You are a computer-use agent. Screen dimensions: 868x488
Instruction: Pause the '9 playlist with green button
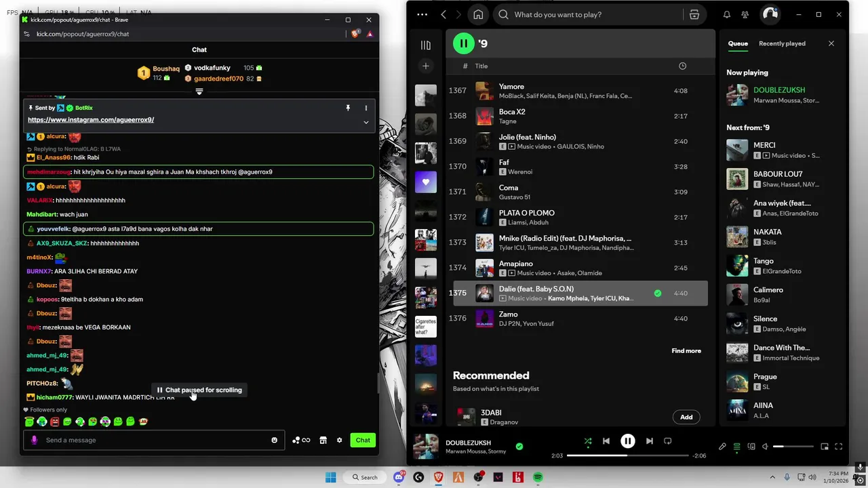pyautogui.click(x=464, y=43)
